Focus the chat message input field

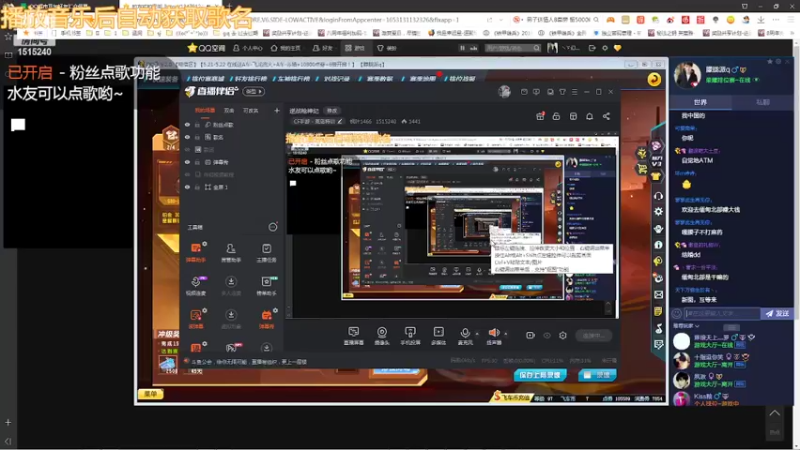click(721, 314)
